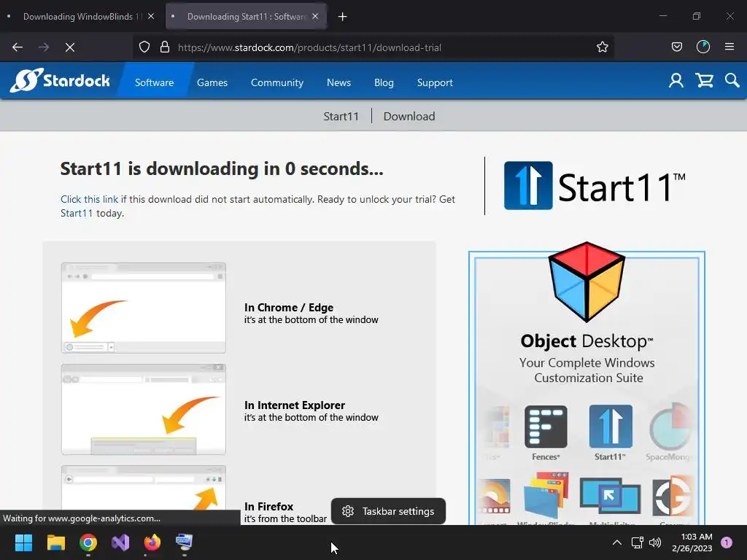747x560 pixels.
Task: Open the Games menu
Action: [x=212, y=82]
